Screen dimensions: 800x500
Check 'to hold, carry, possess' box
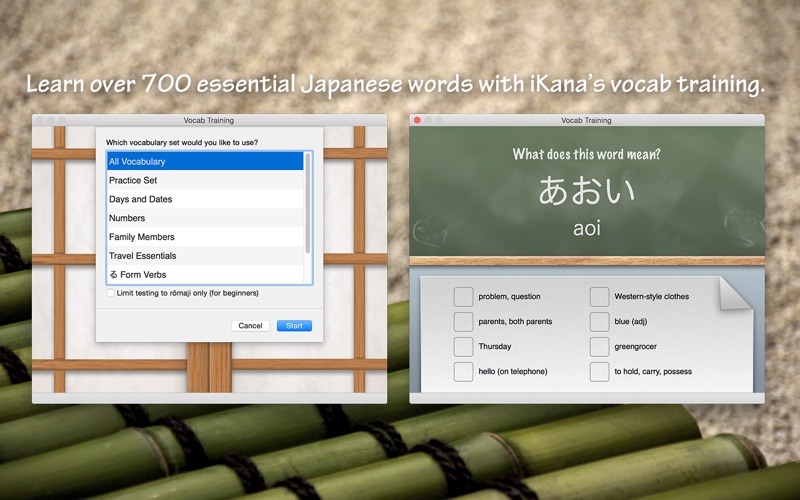599,371
